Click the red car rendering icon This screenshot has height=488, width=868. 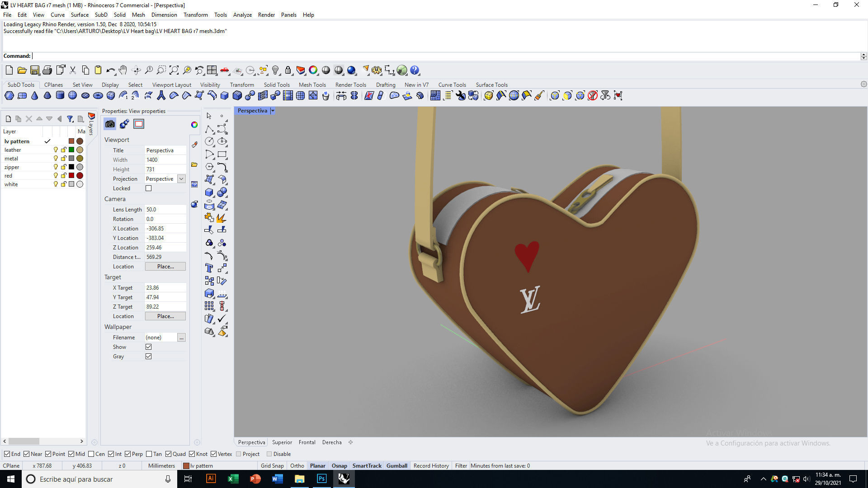[x=224, y=70]
